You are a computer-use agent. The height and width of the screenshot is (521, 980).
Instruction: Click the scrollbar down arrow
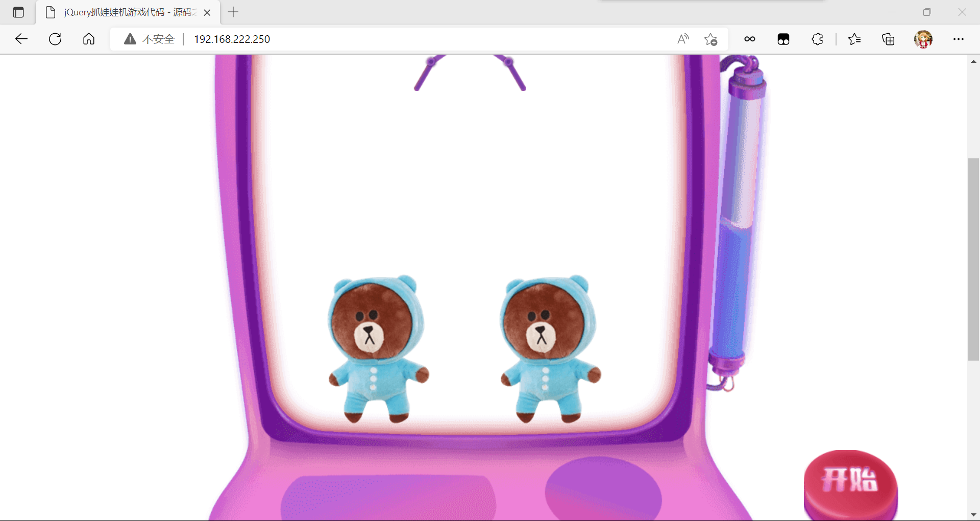tap(973, 514)
